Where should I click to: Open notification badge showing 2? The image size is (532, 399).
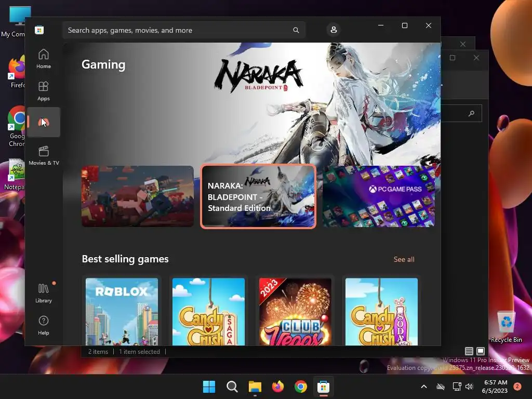click(x=517, y=387)
